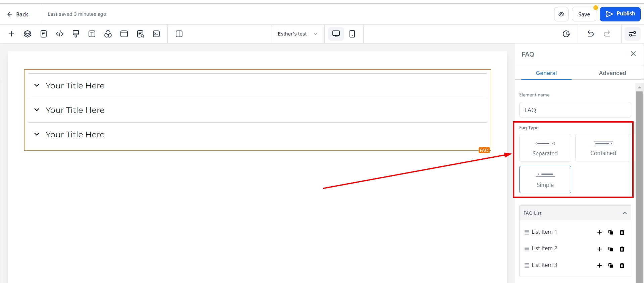Image resolution: width=644 pixels, height=283 pixels.
Task: Click the text typography icon
Action: [x=92, y=34]
